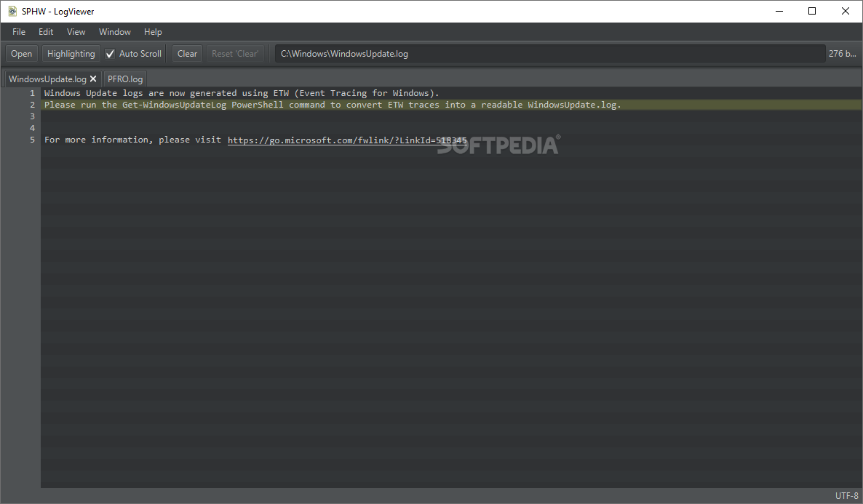Click the line starting 'Windows Update logs are now'
863x504 pixels.
pyautogui.click(x=242, y=93)
